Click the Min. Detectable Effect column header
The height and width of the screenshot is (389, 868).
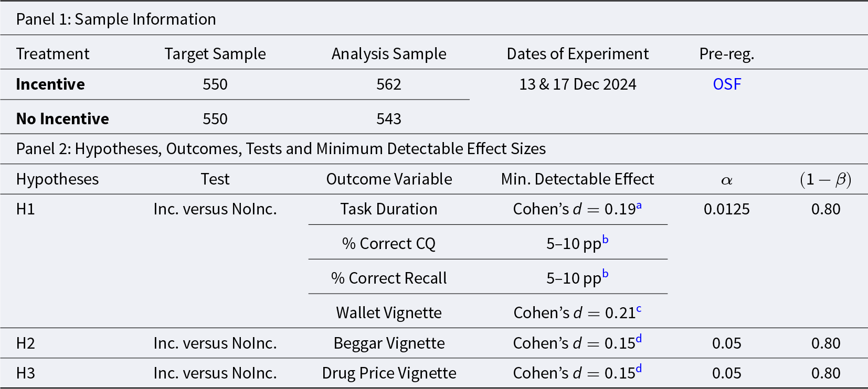[x=577, y=179]
